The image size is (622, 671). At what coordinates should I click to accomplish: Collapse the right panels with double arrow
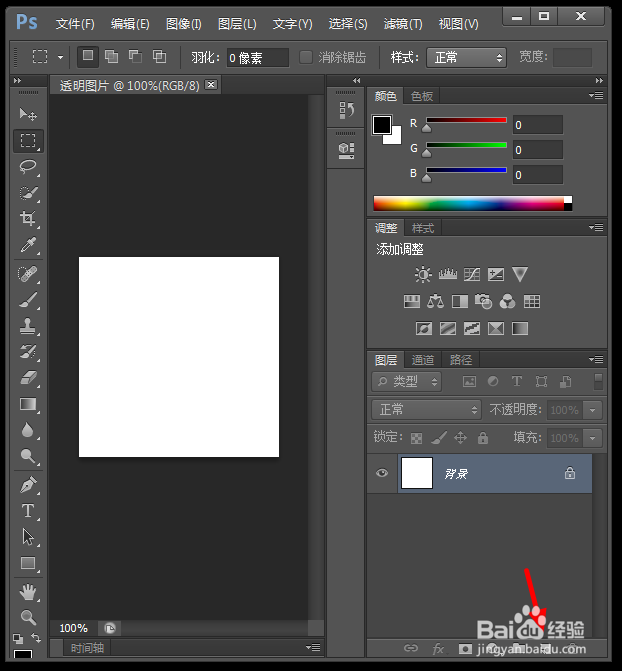599,80
